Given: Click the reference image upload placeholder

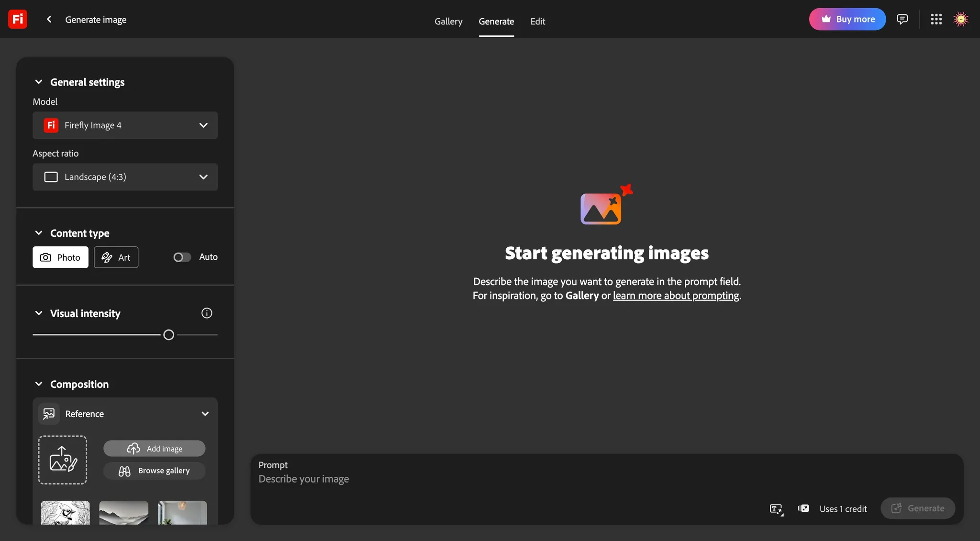Looking at the screenshot, I should coord(63,460).
